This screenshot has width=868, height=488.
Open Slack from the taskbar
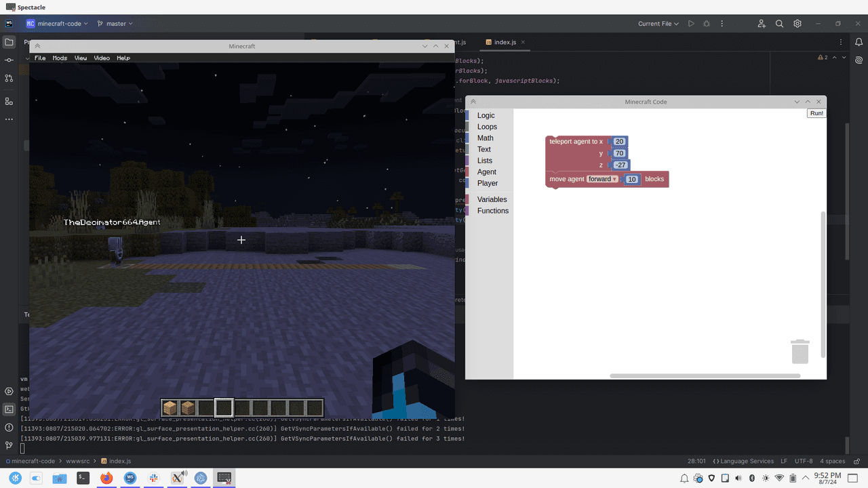154,478
